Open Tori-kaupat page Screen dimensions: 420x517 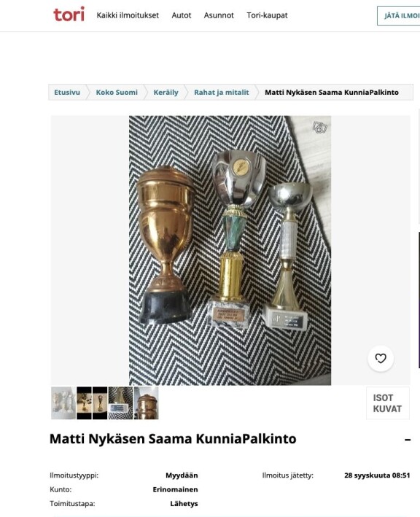pyautogui.click(x=267, y=15)
